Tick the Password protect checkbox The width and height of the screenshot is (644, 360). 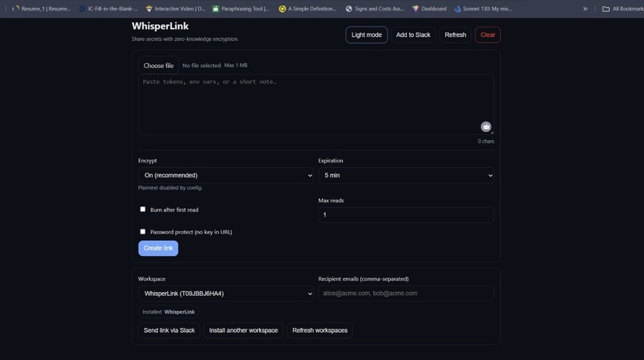(x=142, y=232)
